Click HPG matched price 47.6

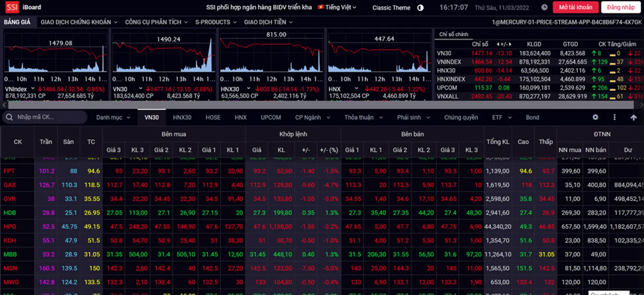coord(259,227)
